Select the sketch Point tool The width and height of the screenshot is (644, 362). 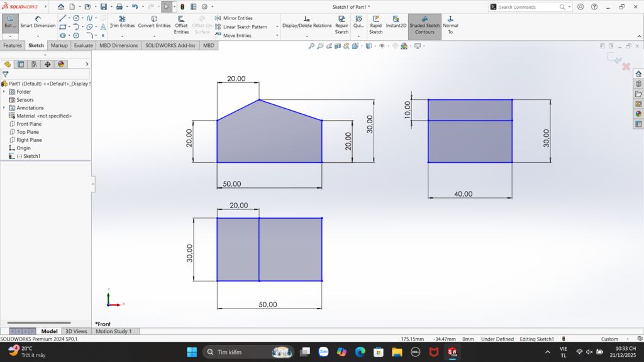coord(103,36)
